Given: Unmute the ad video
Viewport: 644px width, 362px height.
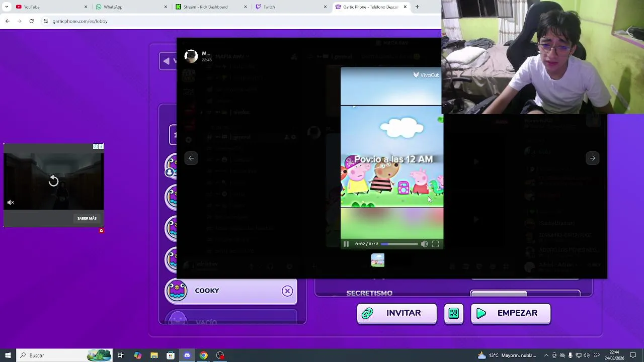Looking at the screenshot, I should (x=11, y=202).
